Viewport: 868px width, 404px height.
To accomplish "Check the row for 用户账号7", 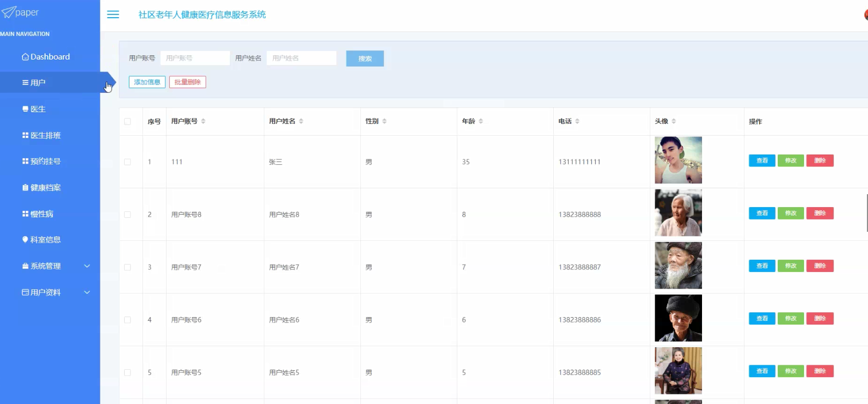I will point(127,267).
